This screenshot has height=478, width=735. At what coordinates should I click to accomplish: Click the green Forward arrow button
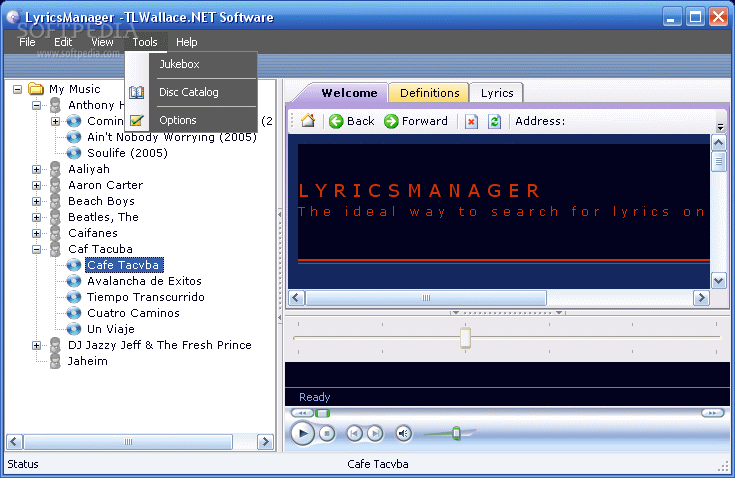click(391, 121)
